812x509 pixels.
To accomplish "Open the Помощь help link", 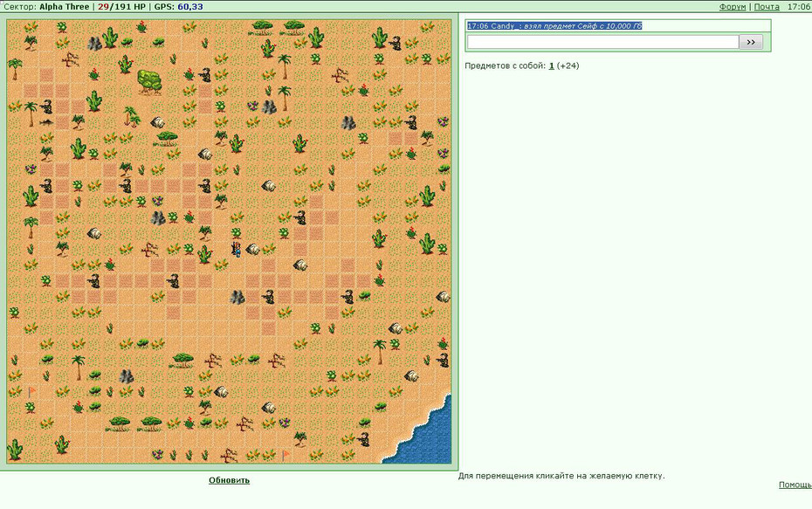I will [795, 485].
